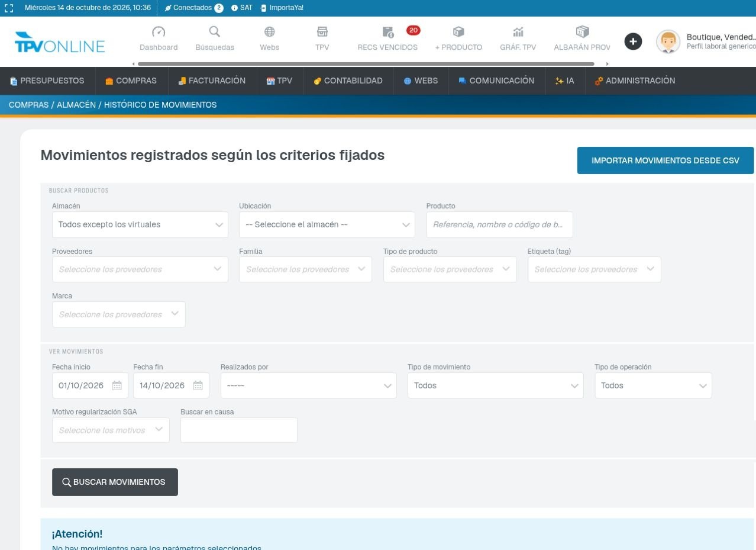The height and width of the screenshot is (550, 756).
Task: Open Fecha fin calendar icon
Action: (198, 385)
